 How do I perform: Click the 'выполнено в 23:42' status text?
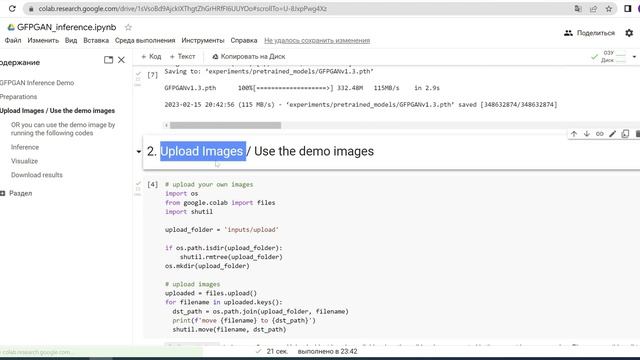327,351
